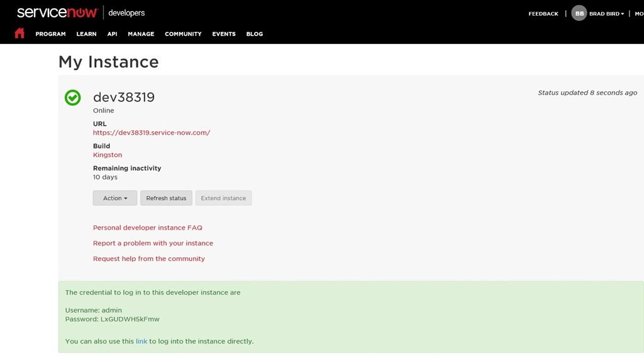Open the COMMUNITY menu
The image size is (644, 356).
pyautogui.click(x=183, y=34)
